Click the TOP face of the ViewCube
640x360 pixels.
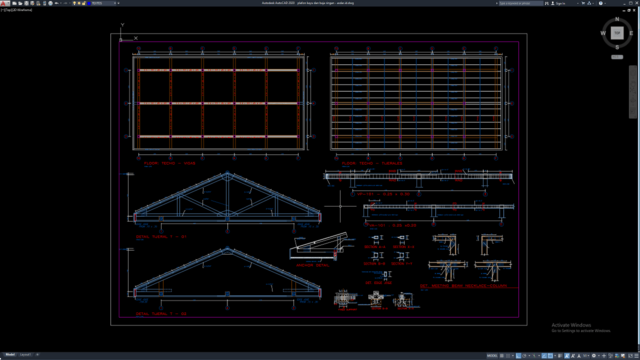617,33
